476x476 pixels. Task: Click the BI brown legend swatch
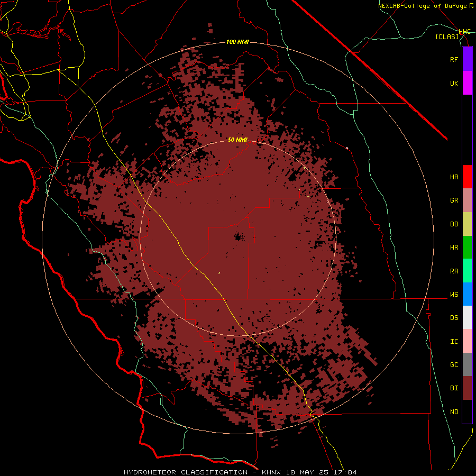pos(467,388)
